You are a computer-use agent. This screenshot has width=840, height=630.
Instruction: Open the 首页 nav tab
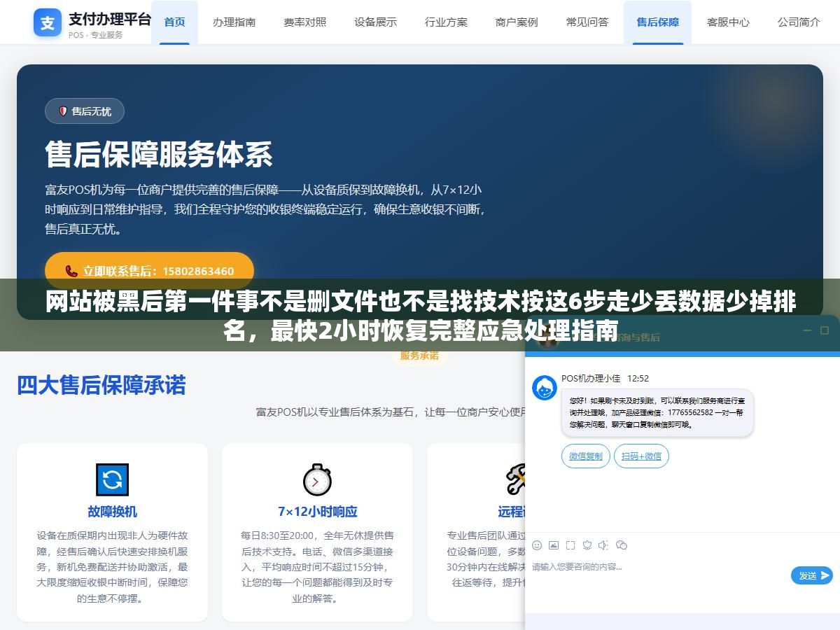click(174, 22)
